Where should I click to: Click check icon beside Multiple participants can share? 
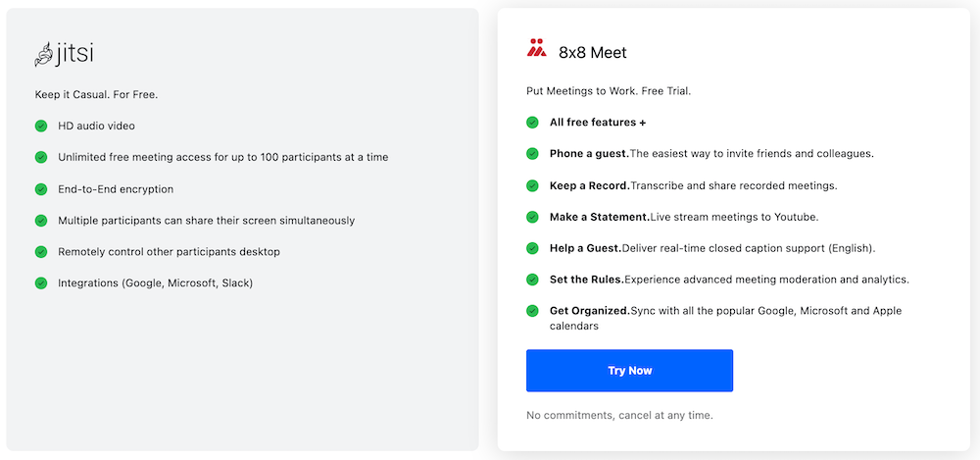click(41, 221)
